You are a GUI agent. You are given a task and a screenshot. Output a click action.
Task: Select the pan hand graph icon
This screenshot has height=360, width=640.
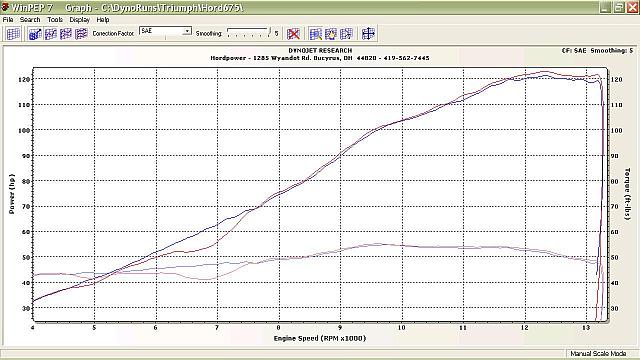pyautogui.click(x=331, y=33)
